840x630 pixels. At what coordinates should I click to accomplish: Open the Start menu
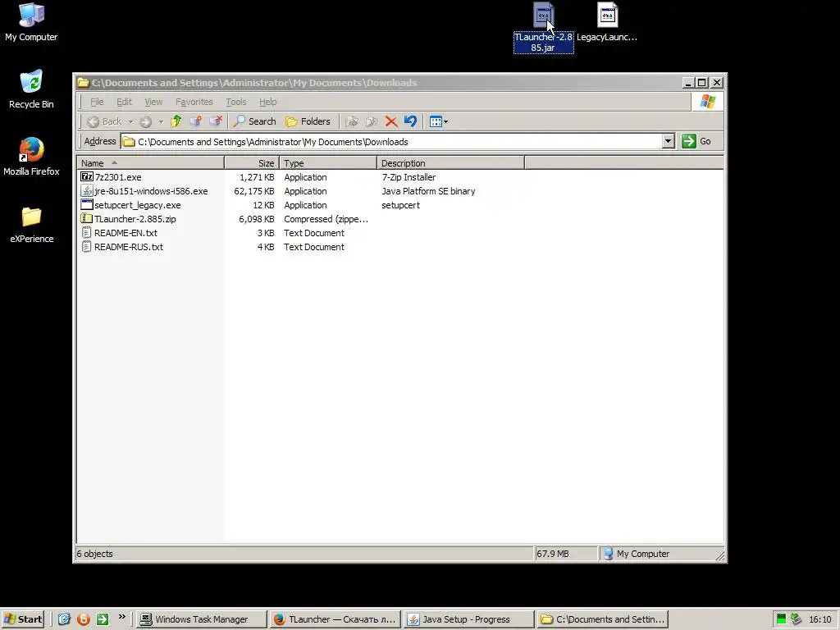pyautogui.click(x=22, y=619)
